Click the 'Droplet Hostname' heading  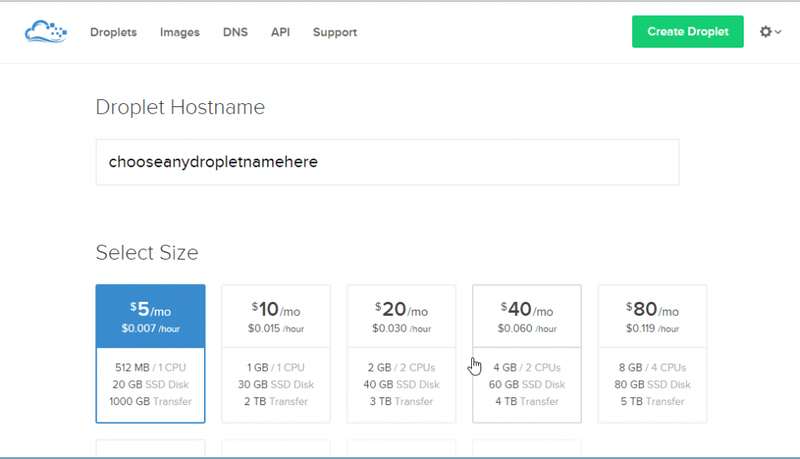click(180, 108)
